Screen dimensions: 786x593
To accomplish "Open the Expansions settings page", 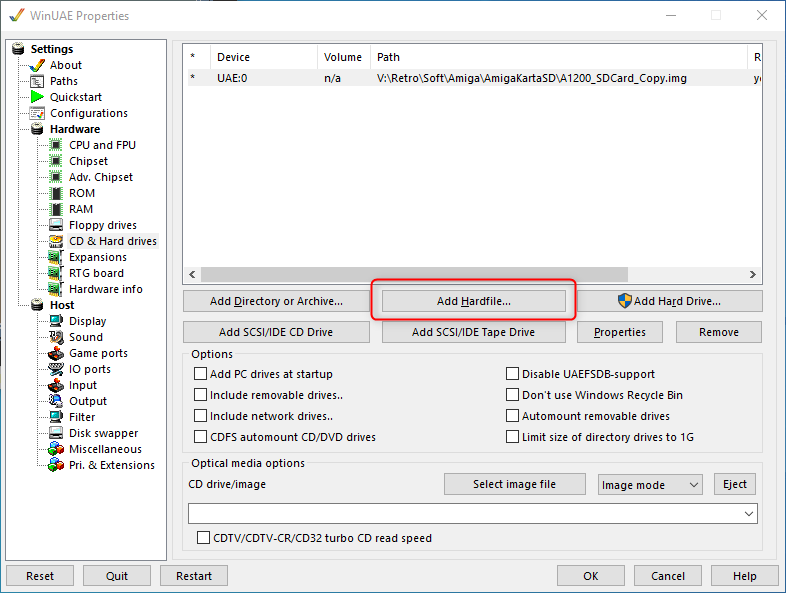I will coord(98,257).
